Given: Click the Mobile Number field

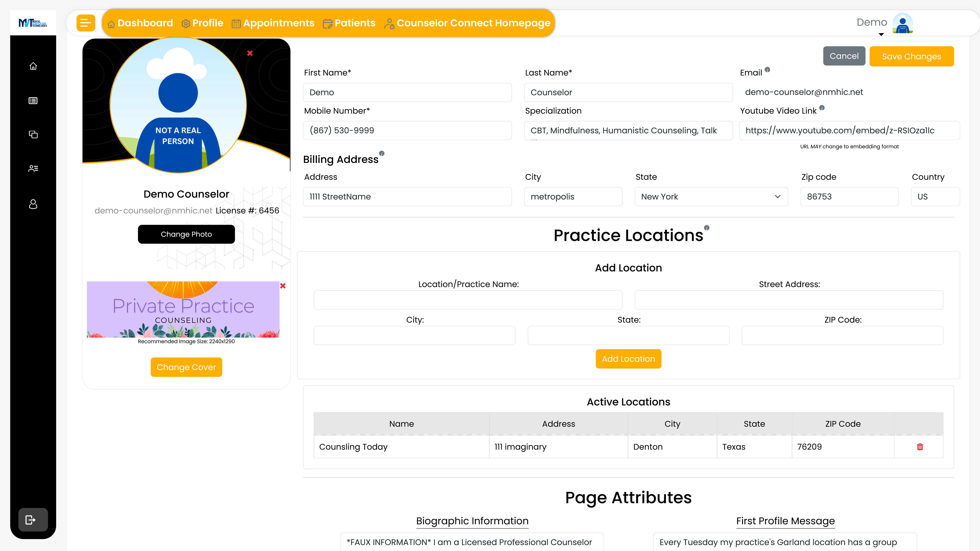Looking at the screenshot, I should coord(407,130).
